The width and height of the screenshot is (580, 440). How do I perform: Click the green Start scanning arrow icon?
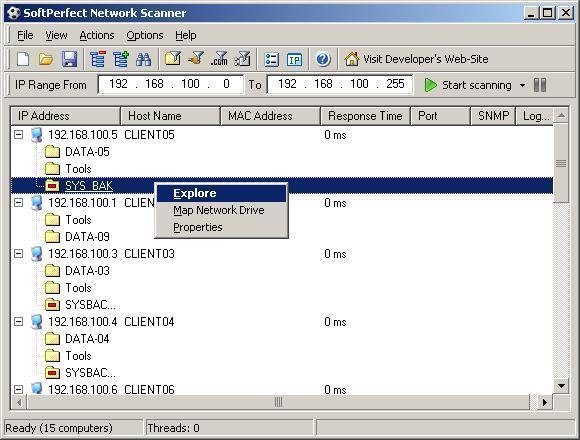pos(430,85)
